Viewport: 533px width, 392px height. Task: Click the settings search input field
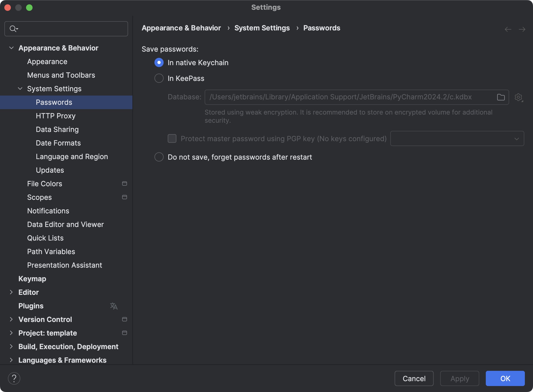66,29
